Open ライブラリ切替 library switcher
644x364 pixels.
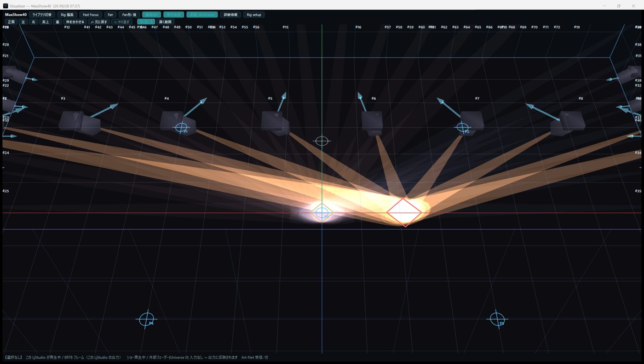42,15
